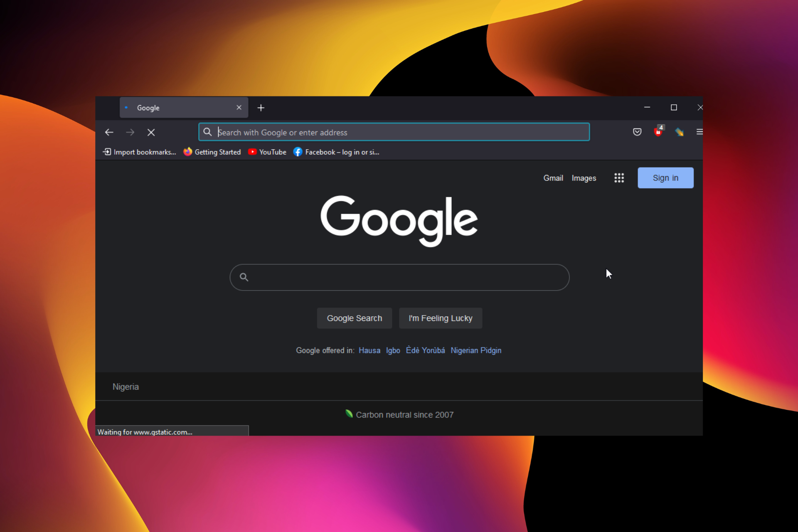Viewport: 798px width, 532px height.
Task: Focus the address bar field
Action: pyautogui.click(x=394, y=132)
